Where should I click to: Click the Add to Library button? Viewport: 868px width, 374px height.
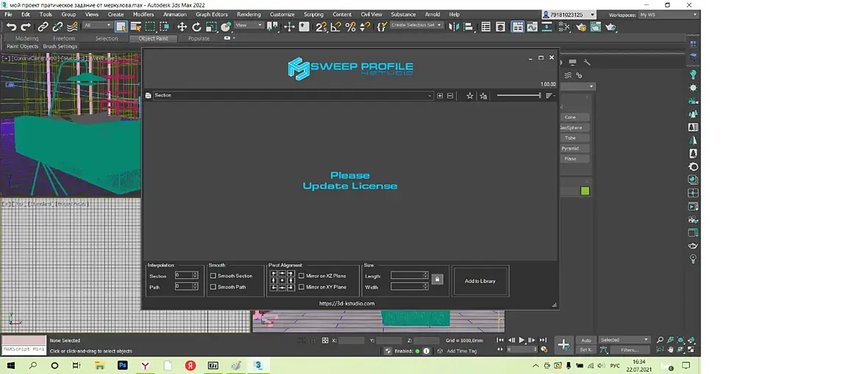pos(480,281)
